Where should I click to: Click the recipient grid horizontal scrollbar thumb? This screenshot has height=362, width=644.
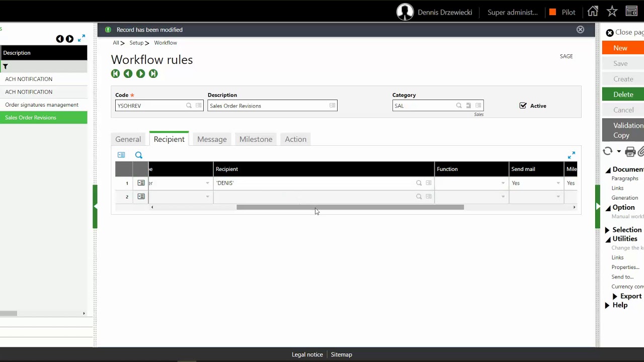point(350,207)
